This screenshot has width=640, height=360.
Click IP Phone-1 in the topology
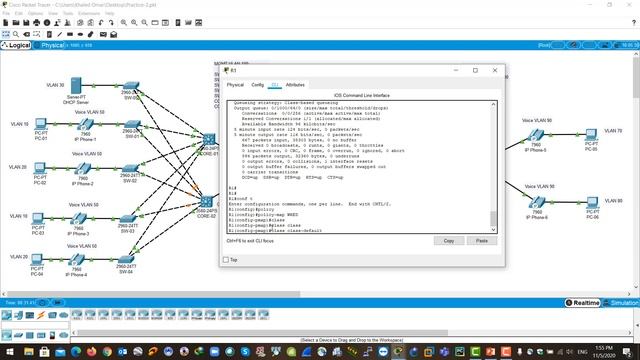pyautogui.click(x=85, y=124)
